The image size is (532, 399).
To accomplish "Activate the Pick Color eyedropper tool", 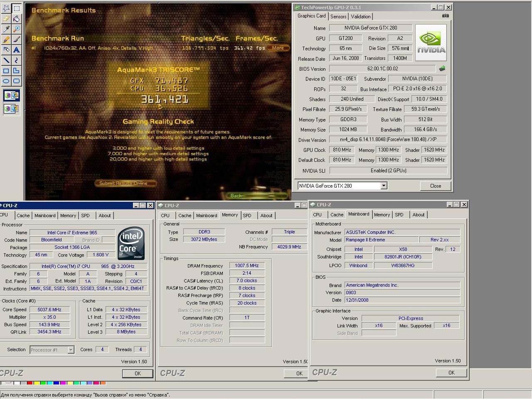I will (x=6, y=29).
